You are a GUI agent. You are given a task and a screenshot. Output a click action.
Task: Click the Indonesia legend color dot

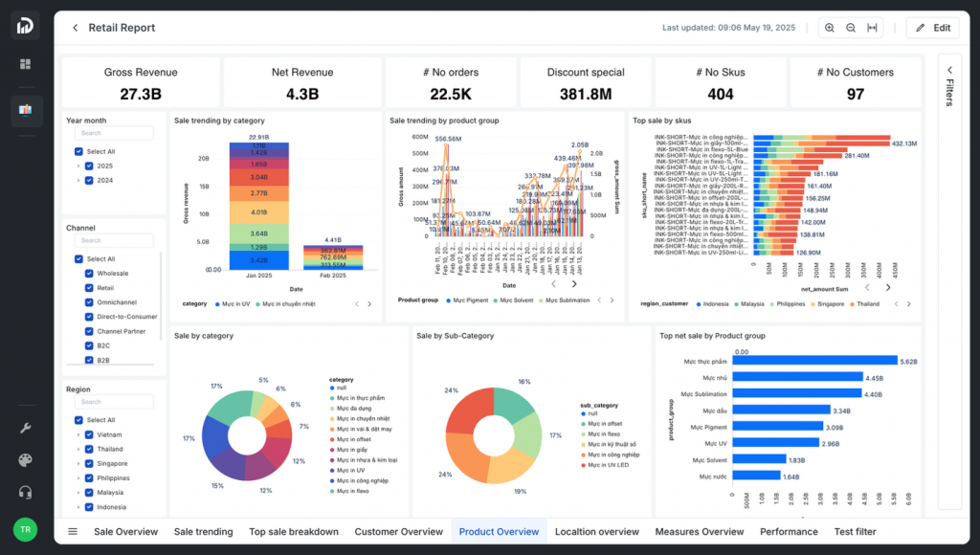[x=698, y=303]
